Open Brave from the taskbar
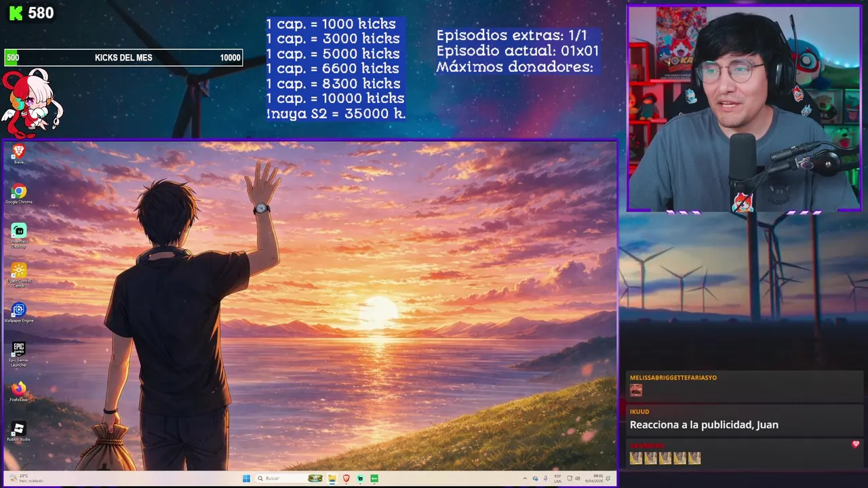Image resolution: width=868 pixels, height=488 pixels. (346, 478)
